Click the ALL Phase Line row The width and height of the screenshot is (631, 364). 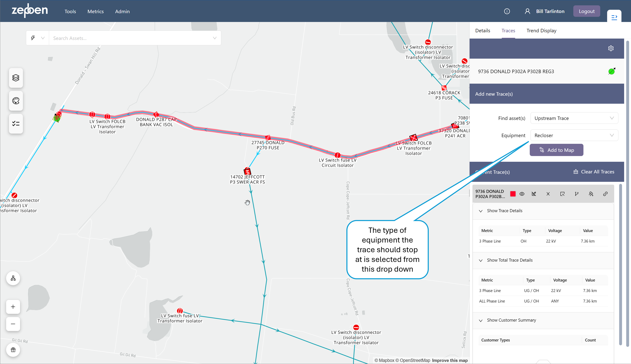tap(543, 301)
